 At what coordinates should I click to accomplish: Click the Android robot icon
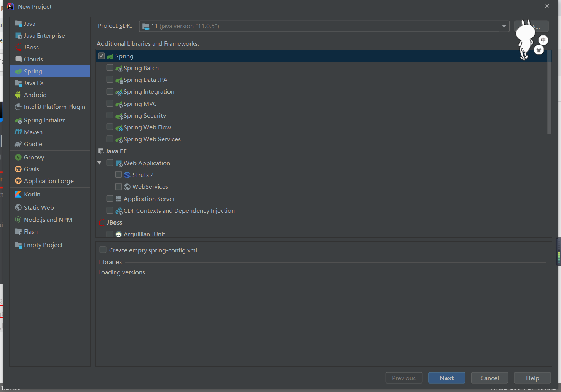point(18,95)
